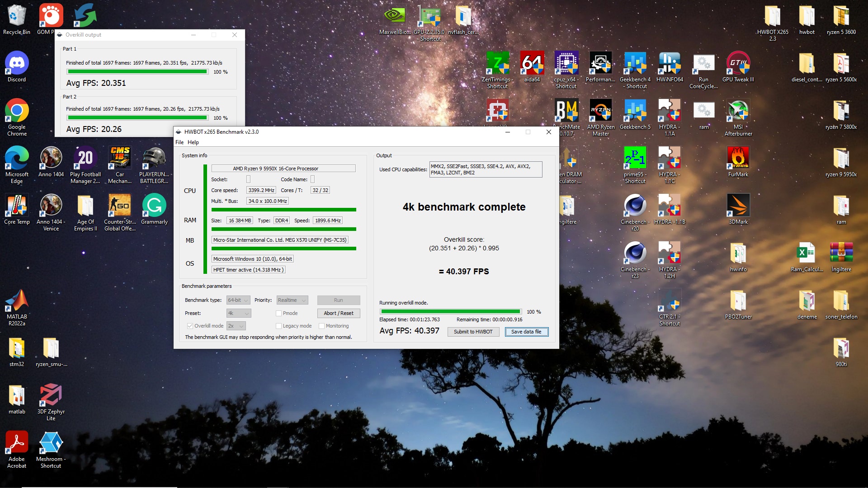The width and height of the screenshot is (868, 488).
Task: Open Ram_Calcul... Excel file icon
Action: click(x=807, y=257)
